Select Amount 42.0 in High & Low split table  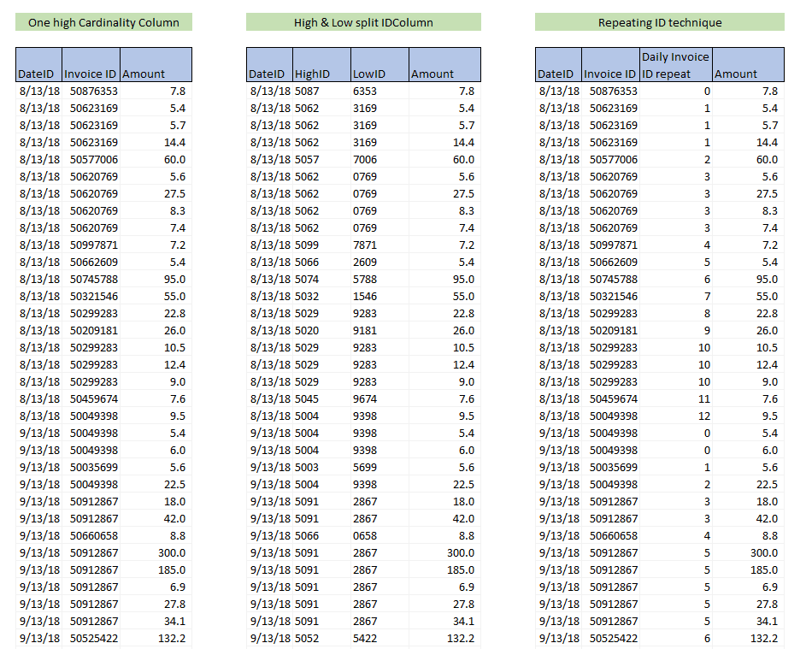point(444,518)
